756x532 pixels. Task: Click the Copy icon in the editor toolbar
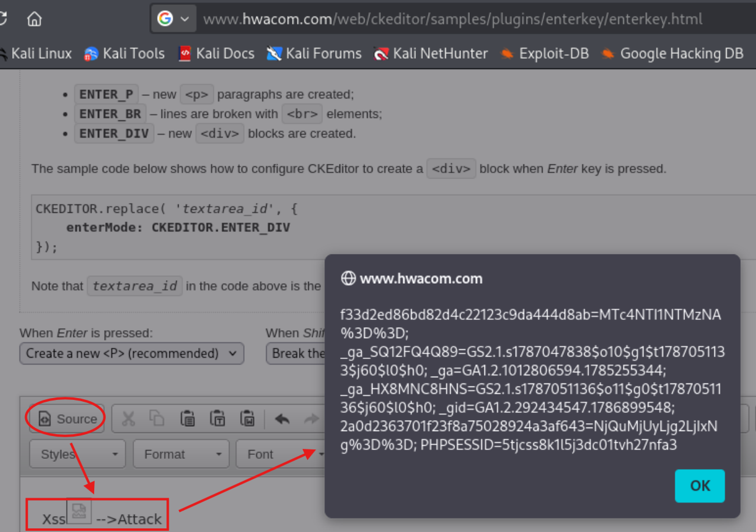pos(157,418)
